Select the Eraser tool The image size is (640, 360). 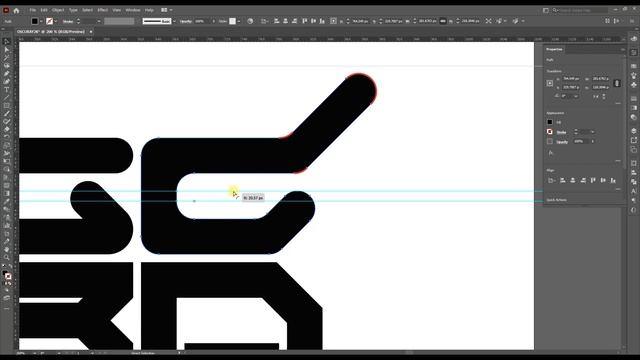click(x=7, y=129)
